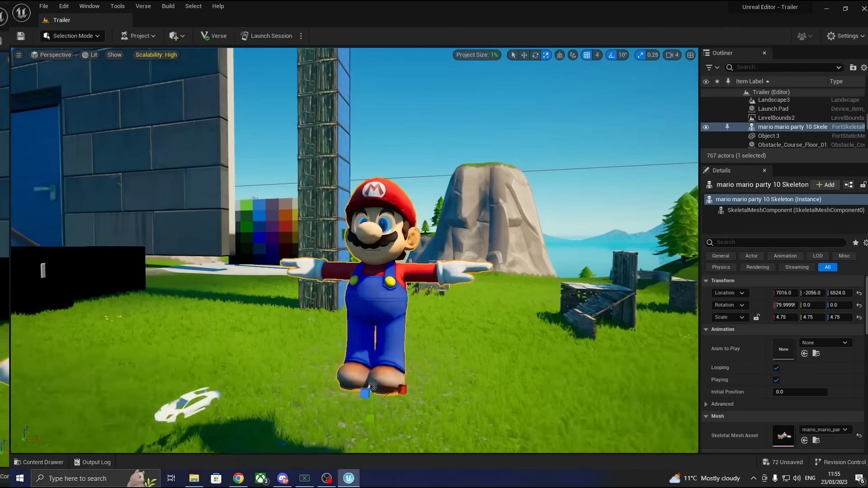Click the Add component button
The height and width of the screenshot is (488, 868).
click(826, 185)
